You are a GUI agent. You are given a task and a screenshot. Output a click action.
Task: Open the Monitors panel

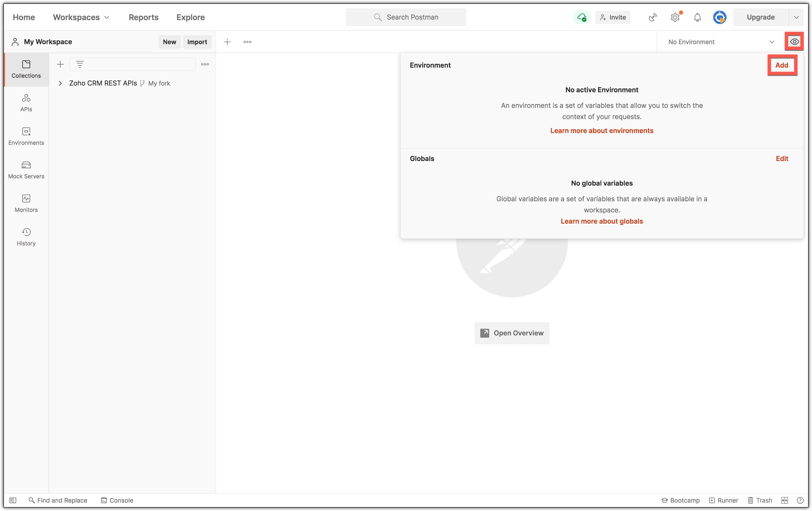(x=26, y=203)
